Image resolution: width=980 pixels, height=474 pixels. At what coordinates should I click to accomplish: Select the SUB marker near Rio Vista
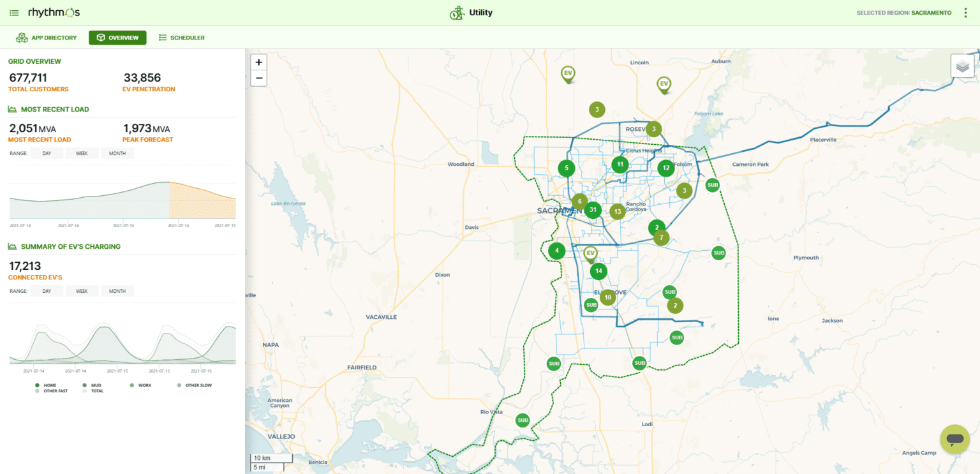(523, 420)
